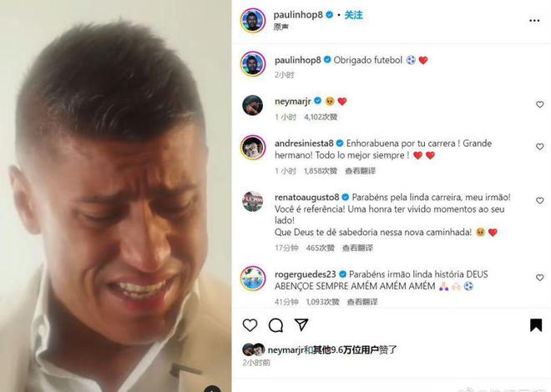The width and height of the screenshot is (551, 392).
Task: Open the comment bubble icon
Action: [275, 325]
